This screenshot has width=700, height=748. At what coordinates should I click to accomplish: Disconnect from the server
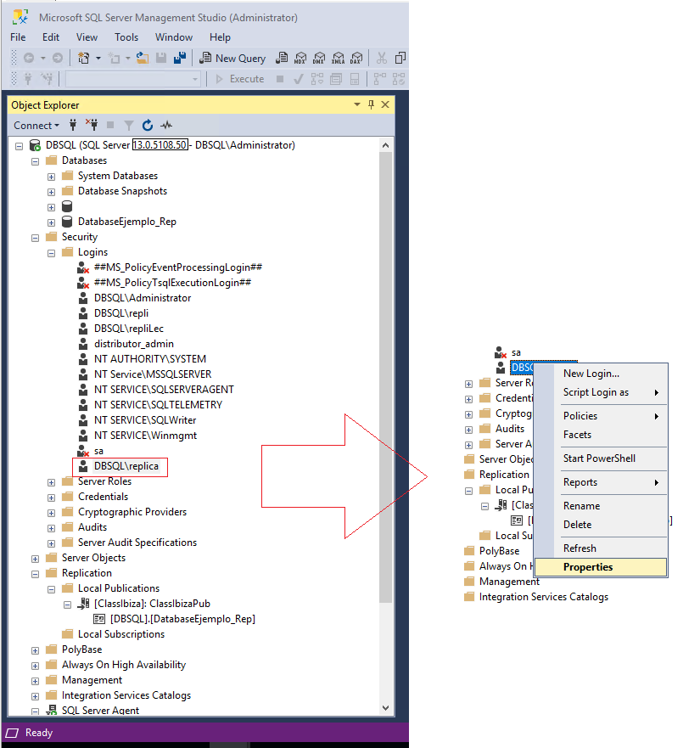pos(93,125)
